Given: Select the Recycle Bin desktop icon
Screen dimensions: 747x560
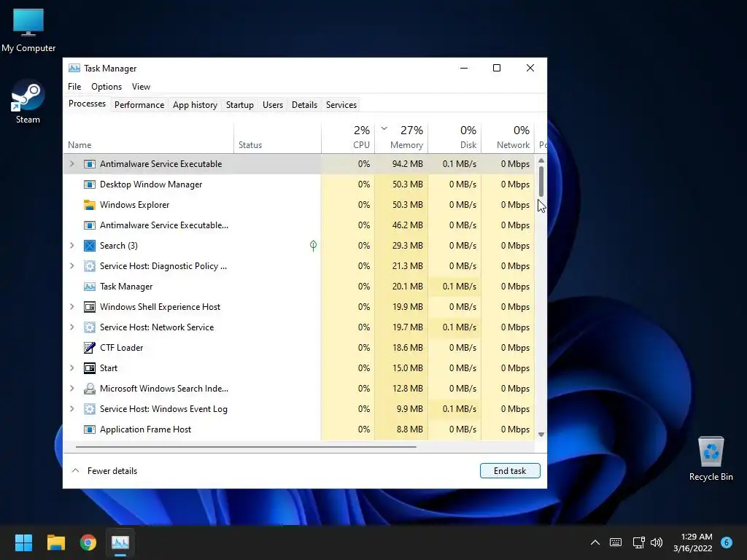Looking at the screenshot, I should (711, 459).
